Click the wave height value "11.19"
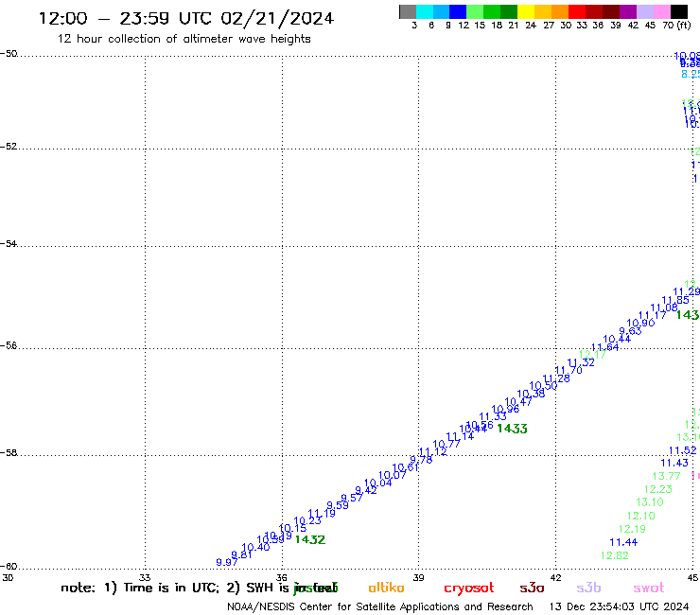Image resolution: width=700 pixels, height=615 pixels. (322, 514)
